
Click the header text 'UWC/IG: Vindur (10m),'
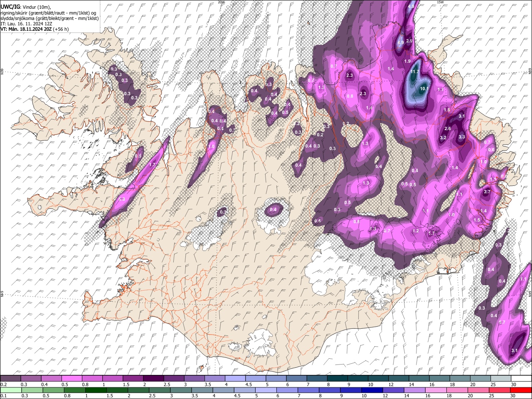[x=25, y=7]
